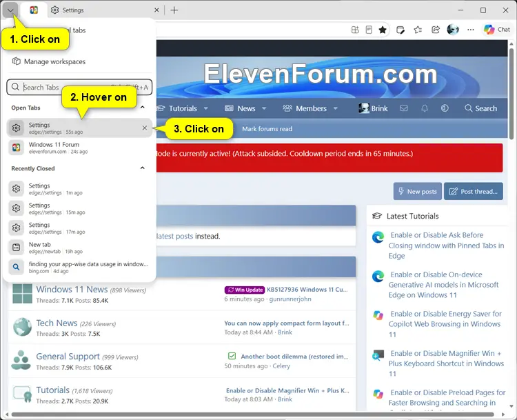
Task: Click the Post thread button
Action: click(x=474, y=191)
